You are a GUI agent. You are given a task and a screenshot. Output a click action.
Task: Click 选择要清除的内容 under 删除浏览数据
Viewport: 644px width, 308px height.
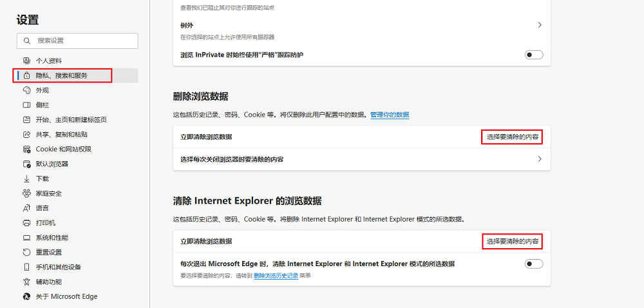pyautogui.click(x=512, y=137)
